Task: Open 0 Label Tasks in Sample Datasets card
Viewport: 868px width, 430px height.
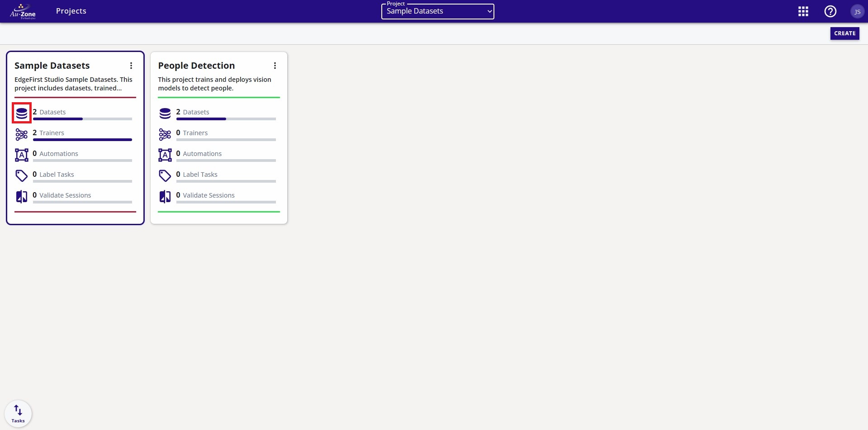Action: pos(53,174)
